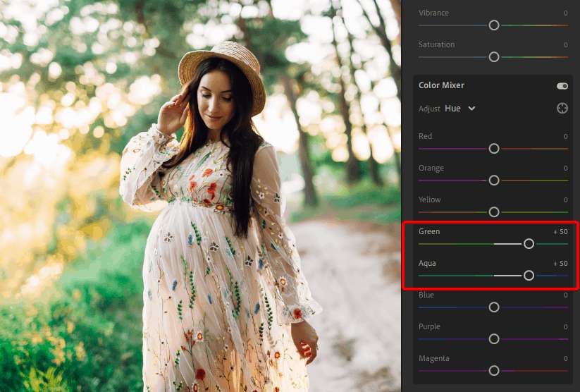Click the Blue value 0

(566, 295)
